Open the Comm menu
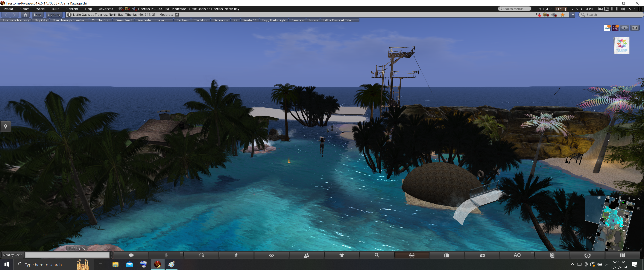The image size is (644, 270). pyautogui.click(x=25, y=9)
